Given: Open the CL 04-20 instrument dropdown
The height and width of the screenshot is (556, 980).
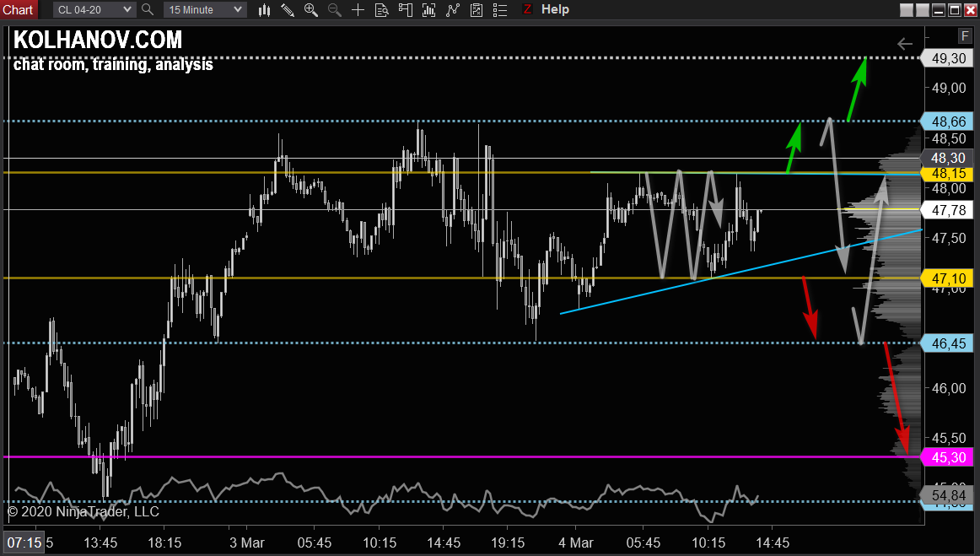Looking at the screenshot, I should [94, 9].
